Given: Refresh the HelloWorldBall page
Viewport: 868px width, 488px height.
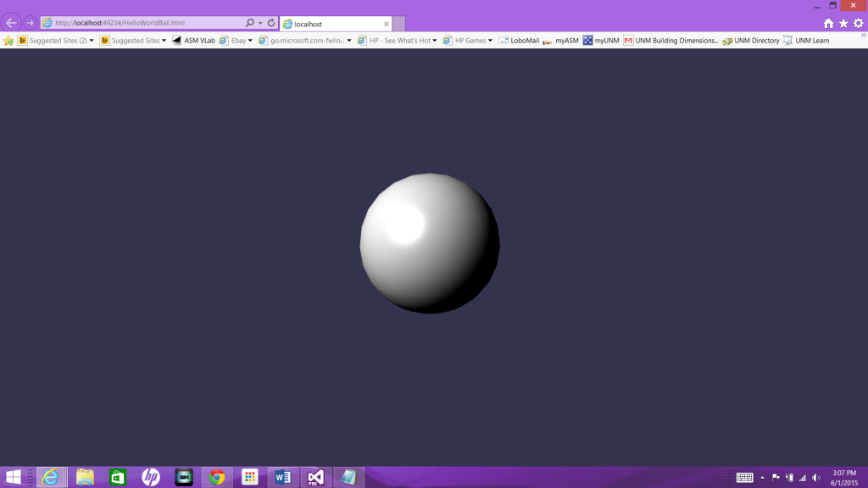Looking at the screenshot, I should pyautogui.click(x=270, y=24).
